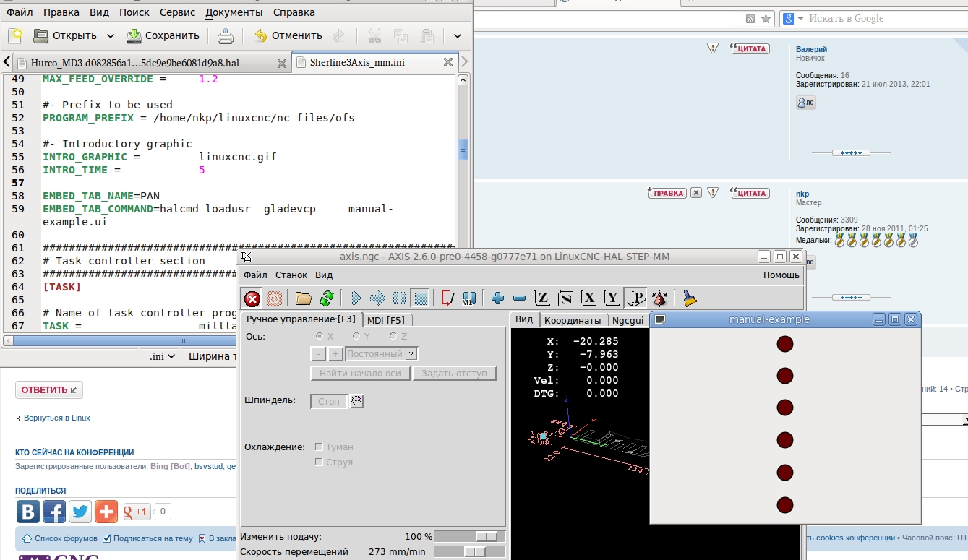Screen dimensions: 968x560
Task: Step the program with the arrow icon
Action: [x=377, y=298]
